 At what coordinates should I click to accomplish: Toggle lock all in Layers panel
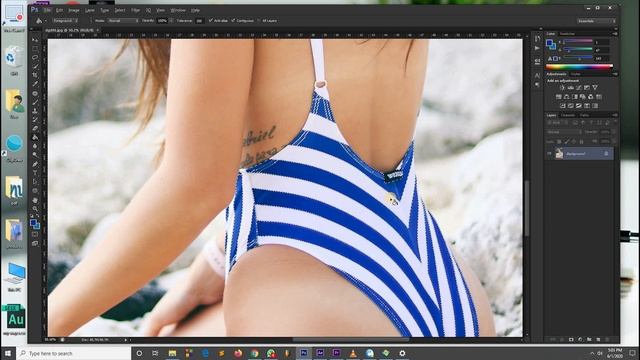pyautogui.click(x=581, y=142)
